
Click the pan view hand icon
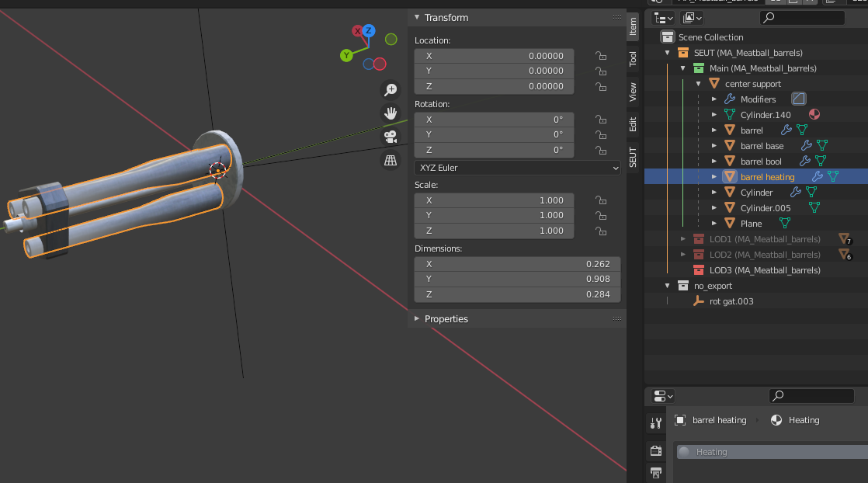coord(391,113)
